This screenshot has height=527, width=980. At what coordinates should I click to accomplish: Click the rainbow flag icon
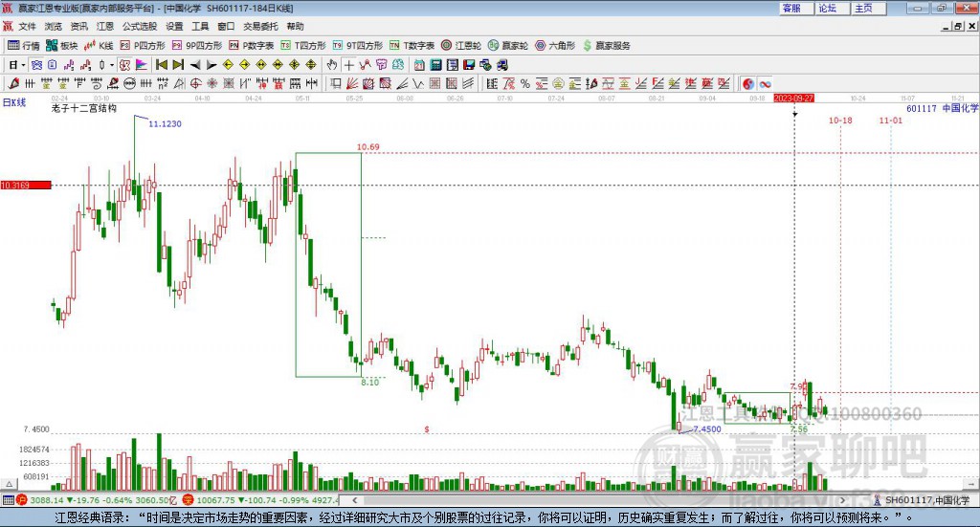(142, 65)
